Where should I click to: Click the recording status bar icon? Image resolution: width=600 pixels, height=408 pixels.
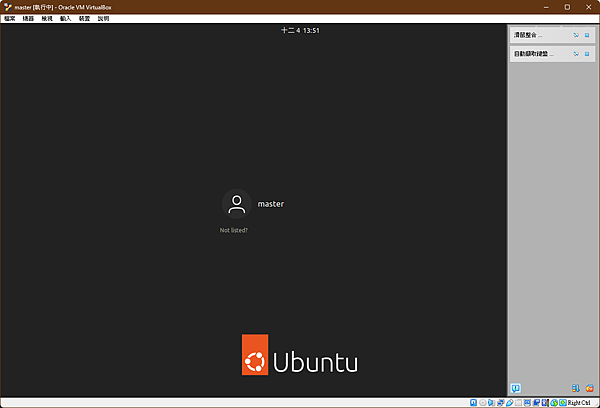[536, 403]
